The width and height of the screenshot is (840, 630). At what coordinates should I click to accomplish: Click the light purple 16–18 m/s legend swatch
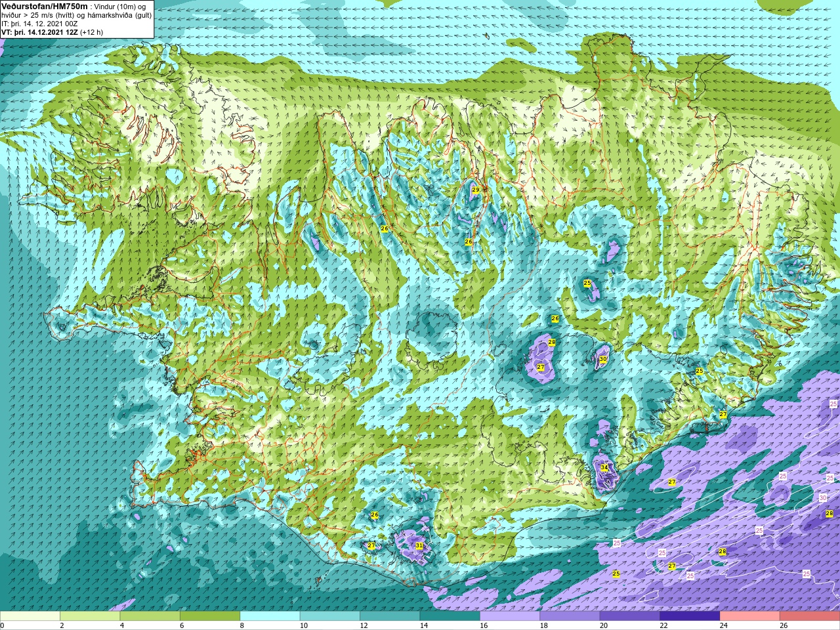[x=510, y=616]
